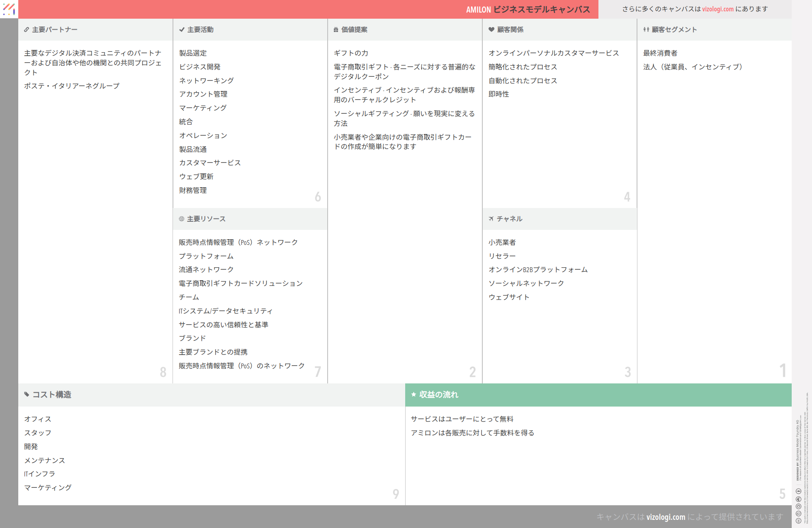Click the globe icon beside 主要リソース
This screenshot has height=528, width=812.
(181, 219)
